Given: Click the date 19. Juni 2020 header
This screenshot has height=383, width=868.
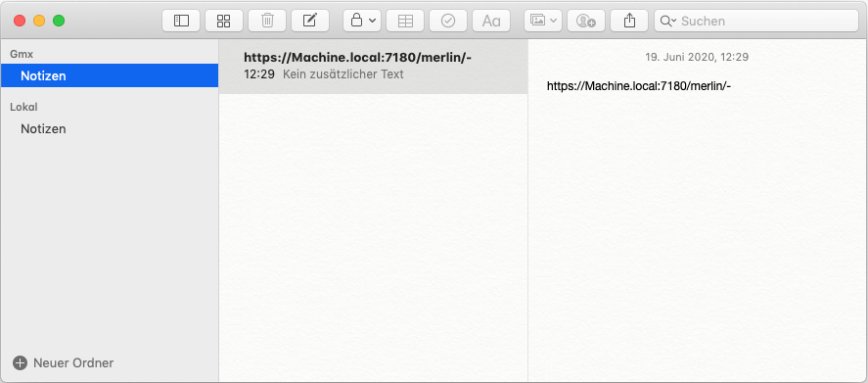Looking at the screenshot, I should [697, 57].
